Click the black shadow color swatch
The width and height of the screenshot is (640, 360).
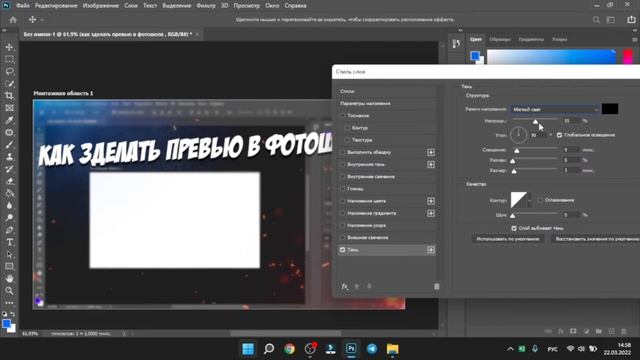pos(610,109)
